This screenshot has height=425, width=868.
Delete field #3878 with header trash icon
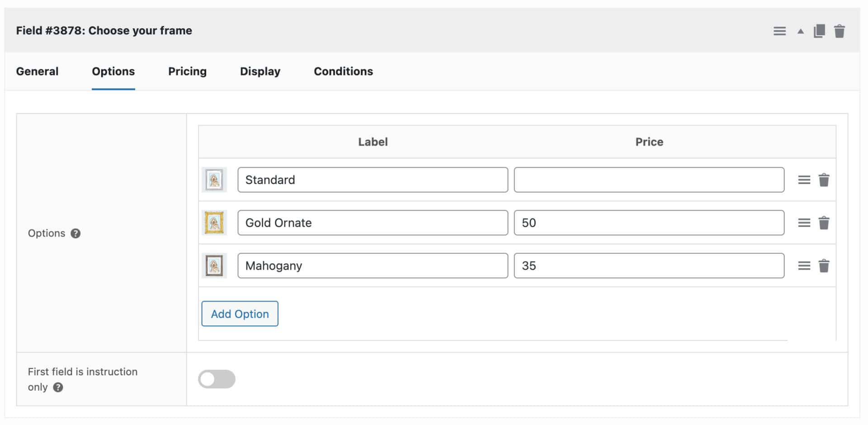click(840, 31)
